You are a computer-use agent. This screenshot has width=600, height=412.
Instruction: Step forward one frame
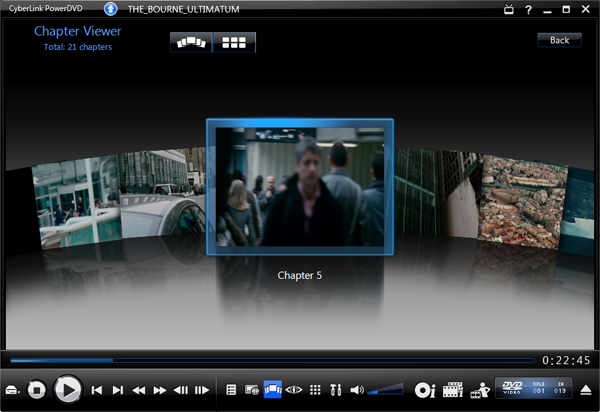pos(202,390)
